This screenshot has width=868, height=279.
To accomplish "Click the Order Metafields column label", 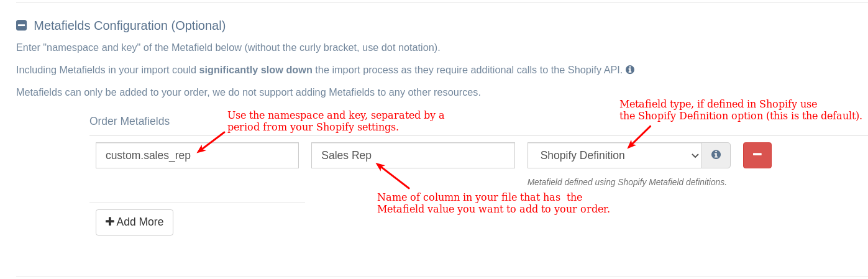I will click(x=129, y=121).
